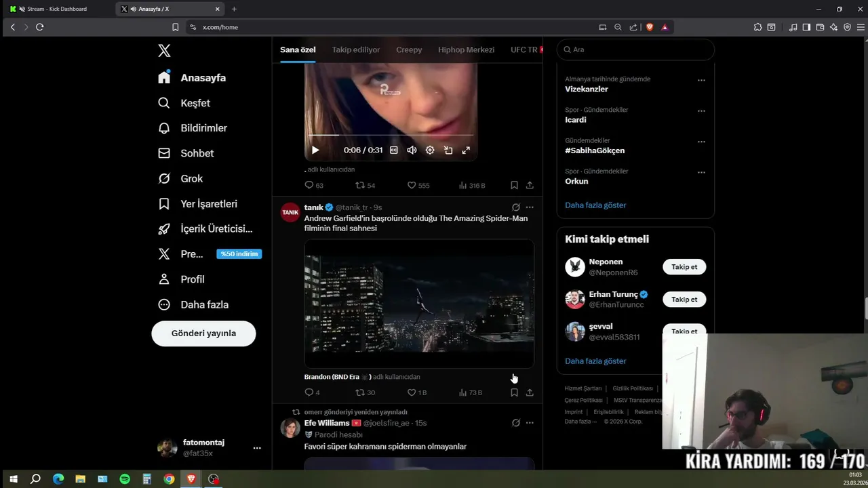
Task: Switch to Hiphop Merkezi tab
Action: coord(466,49)
